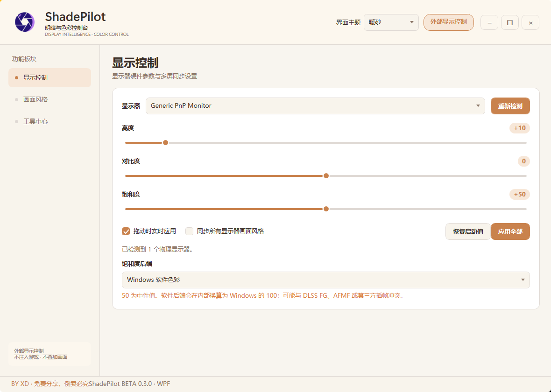Image resolution: width=551 pixels, height=392 pixels.
Task: Open 工具中心 sidebar section
Action: click(x=49, y=121)
